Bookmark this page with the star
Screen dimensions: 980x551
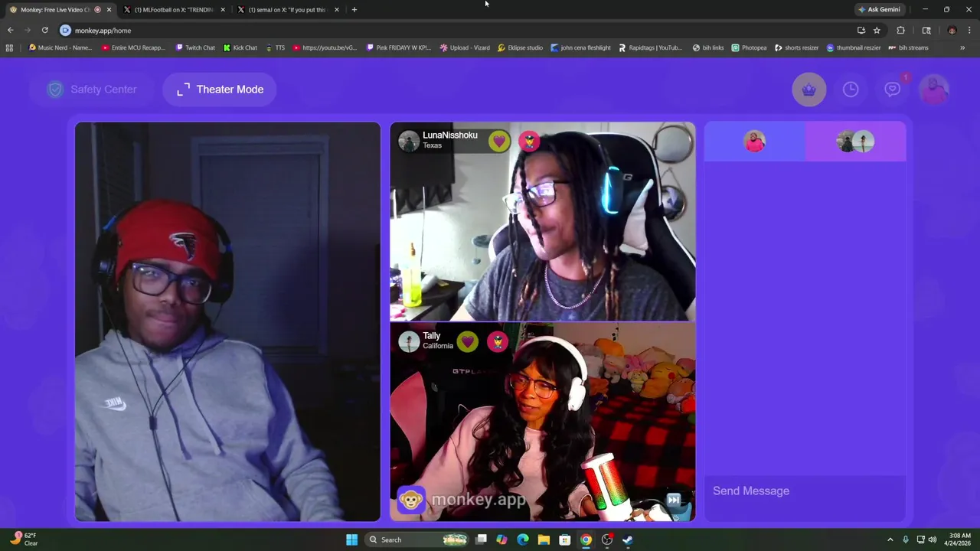(877, 31)
